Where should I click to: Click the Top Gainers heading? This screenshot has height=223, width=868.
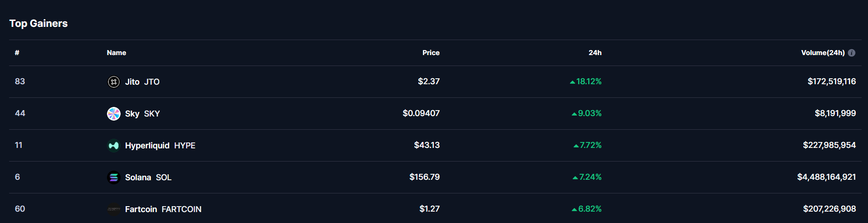[x=38, y=23]
